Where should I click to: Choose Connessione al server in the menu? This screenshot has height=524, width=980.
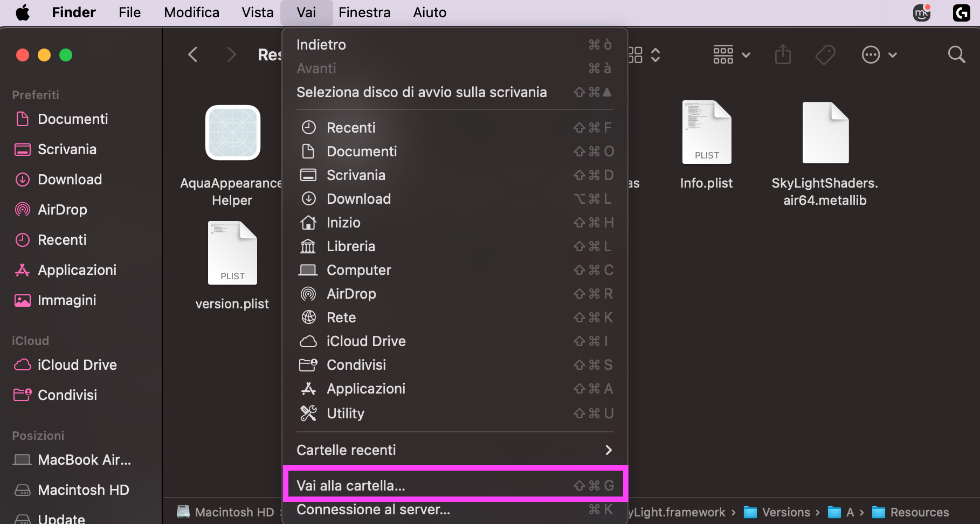point(374,509)
